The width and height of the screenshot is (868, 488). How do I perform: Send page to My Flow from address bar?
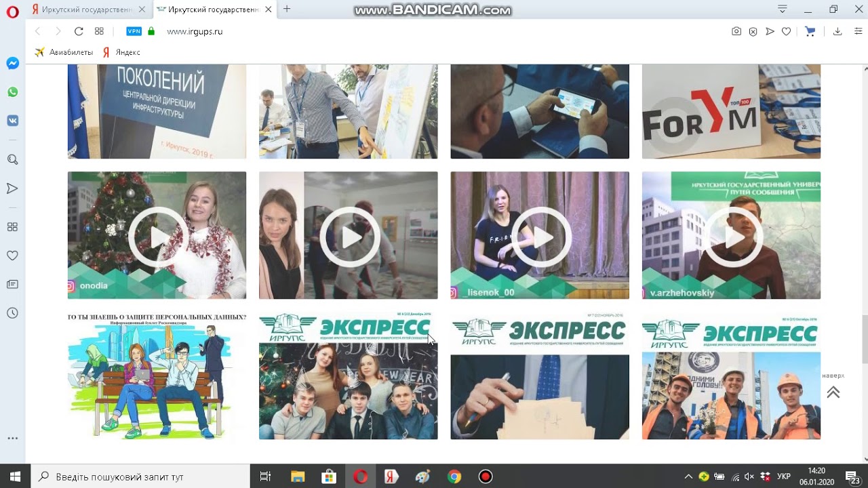770,31
